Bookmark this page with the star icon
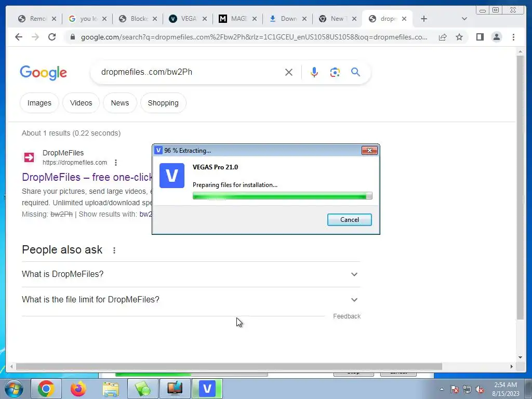 pos(459,37)
